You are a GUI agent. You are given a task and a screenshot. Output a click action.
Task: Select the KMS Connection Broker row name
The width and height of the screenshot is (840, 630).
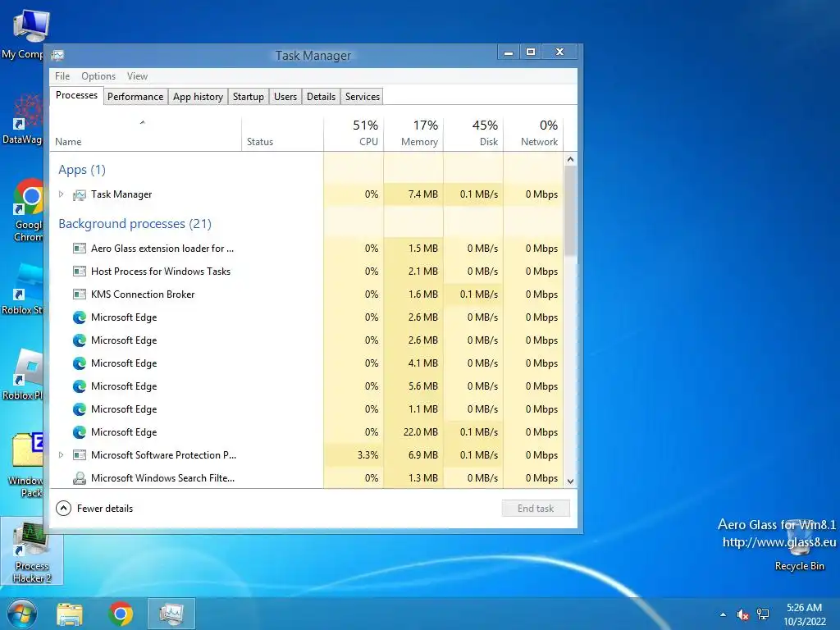tap(143, 294)
